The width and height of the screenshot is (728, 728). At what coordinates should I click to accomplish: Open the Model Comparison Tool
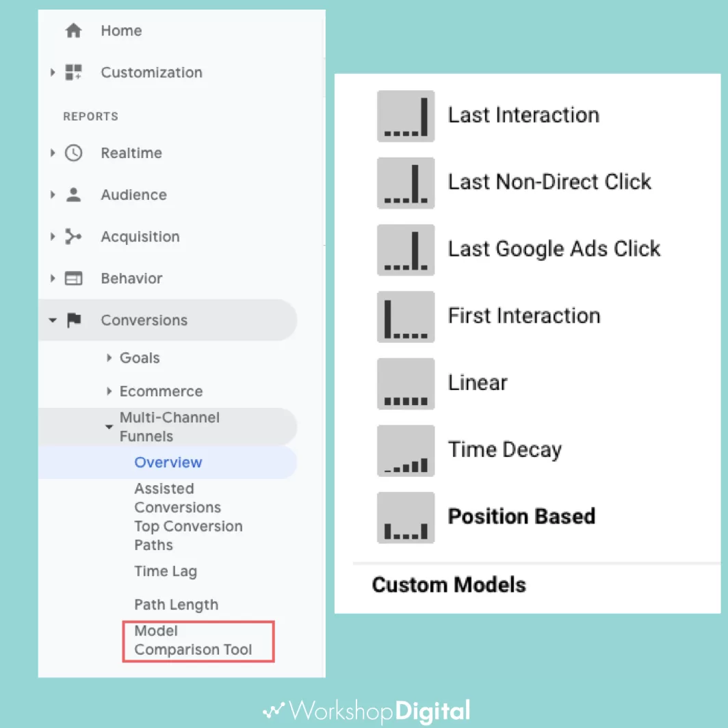pyautogui.click(x=193, y=640)
